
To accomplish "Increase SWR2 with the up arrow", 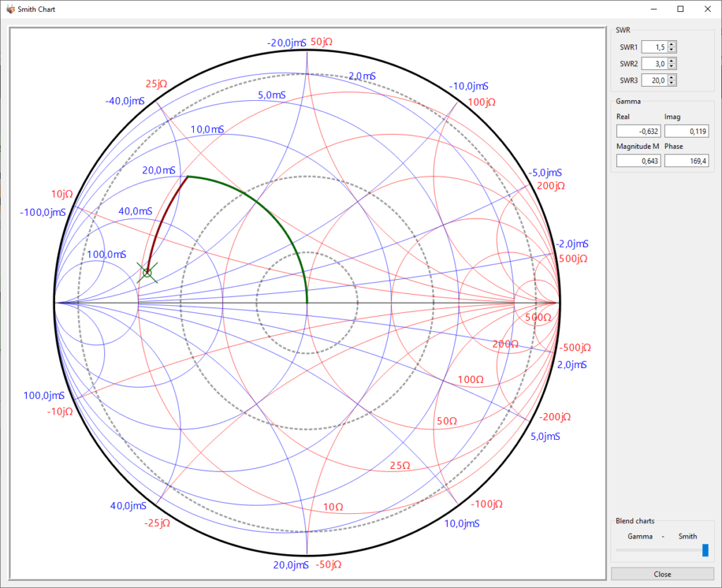I will 672,61.
